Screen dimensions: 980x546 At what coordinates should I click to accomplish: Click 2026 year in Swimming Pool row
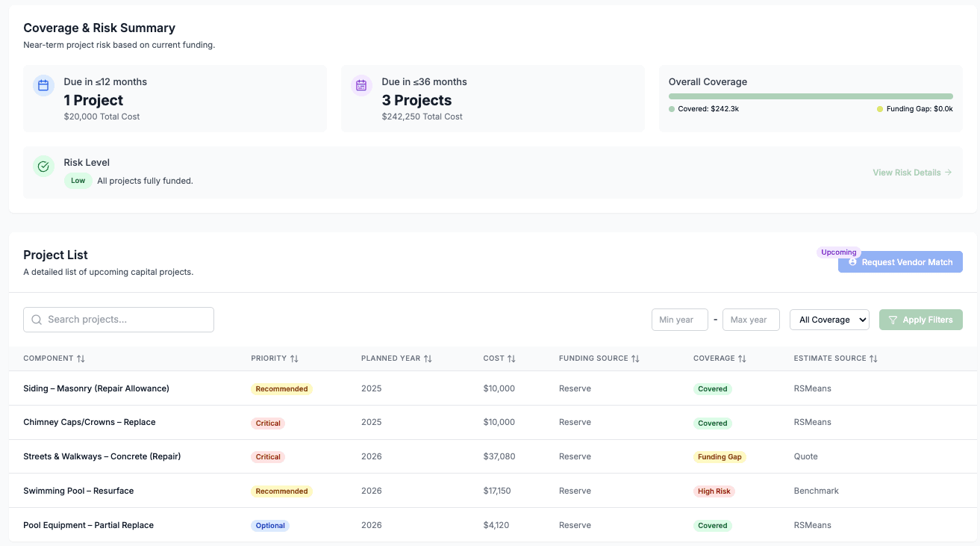[372, 491]
